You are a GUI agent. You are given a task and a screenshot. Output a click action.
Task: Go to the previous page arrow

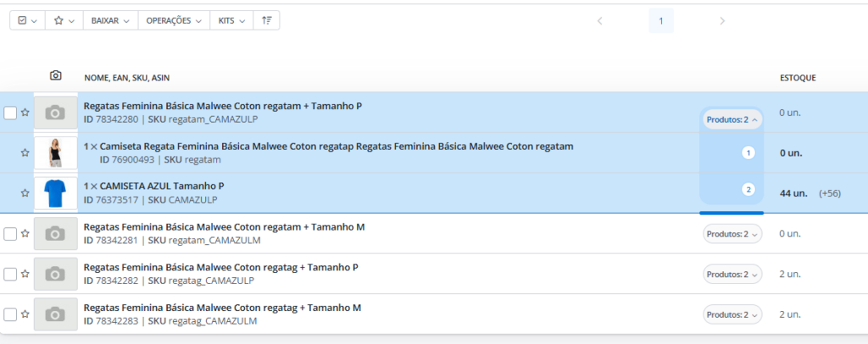click(x=599, y=21)
